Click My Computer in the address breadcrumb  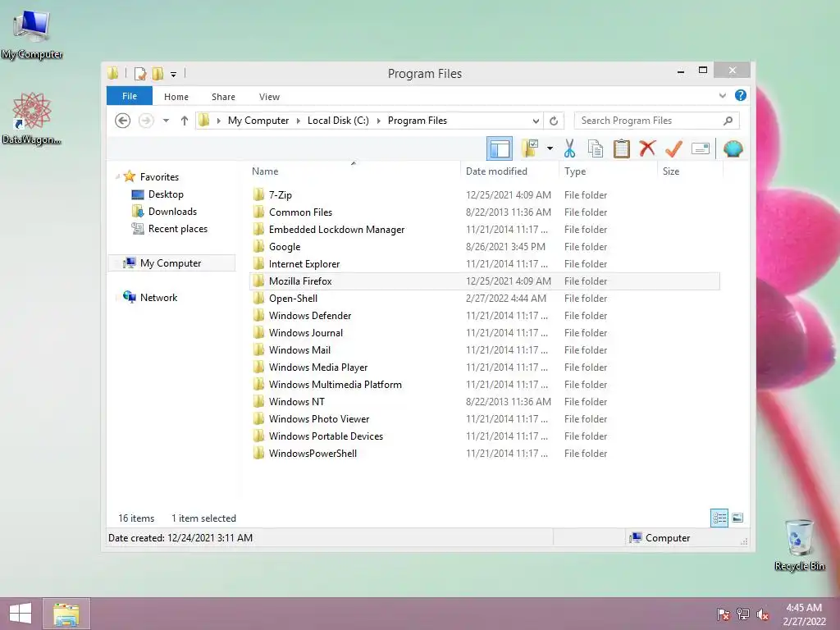point(258,121)
